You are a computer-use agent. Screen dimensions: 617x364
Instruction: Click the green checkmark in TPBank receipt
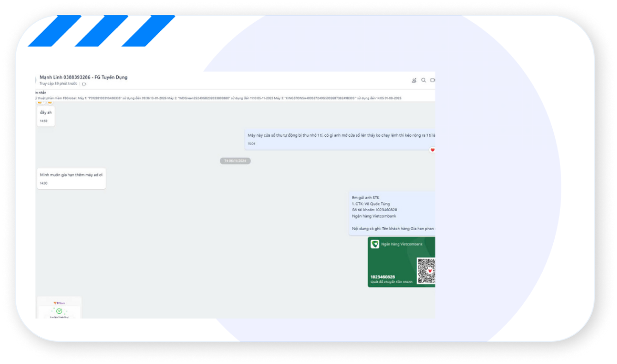pyautogui.click(x=59, y=311)
